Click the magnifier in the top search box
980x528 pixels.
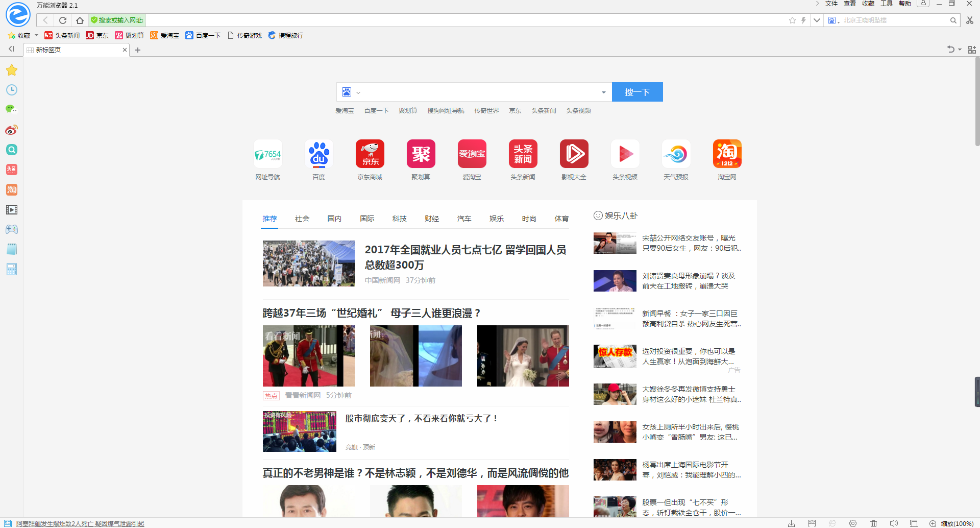point(953,20)
